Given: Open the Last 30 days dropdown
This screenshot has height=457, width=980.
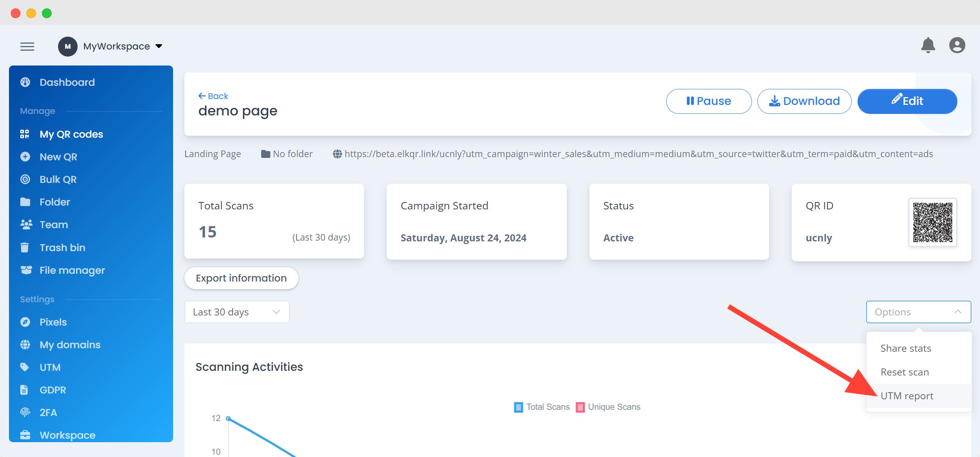Looking at the screenshot, I should click(237, 312).
